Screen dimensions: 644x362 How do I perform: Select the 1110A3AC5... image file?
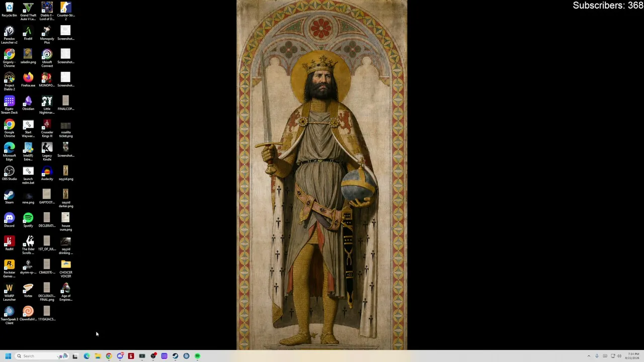[47, 314]
